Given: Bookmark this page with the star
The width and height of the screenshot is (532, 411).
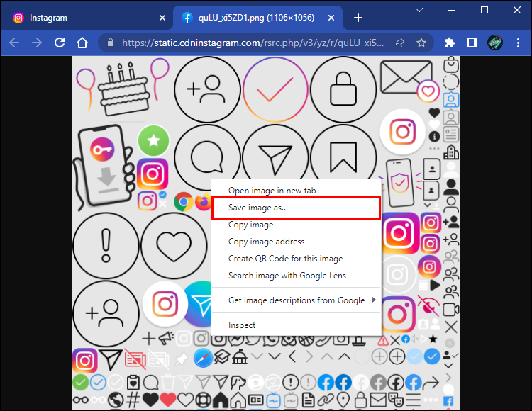Looking at the screenshot, I should (x=421, y=43).
